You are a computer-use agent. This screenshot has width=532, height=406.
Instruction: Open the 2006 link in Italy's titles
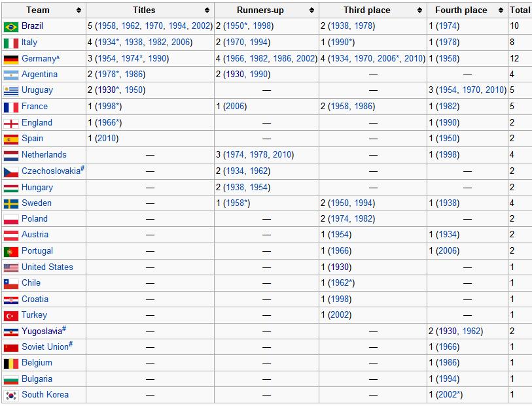coord(180,42)
